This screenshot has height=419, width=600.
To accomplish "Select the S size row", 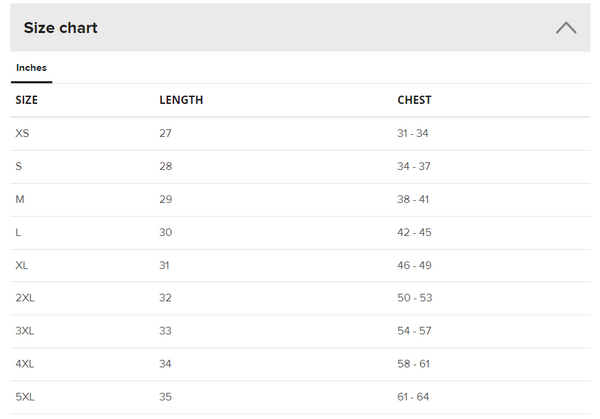I will (19, 166).
